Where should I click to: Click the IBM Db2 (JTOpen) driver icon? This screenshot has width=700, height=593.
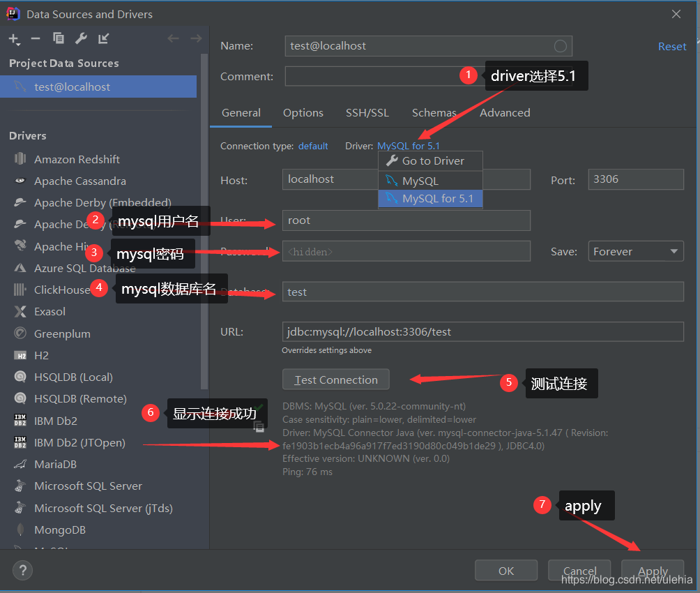pyautogui.click(x=20, y=442)
